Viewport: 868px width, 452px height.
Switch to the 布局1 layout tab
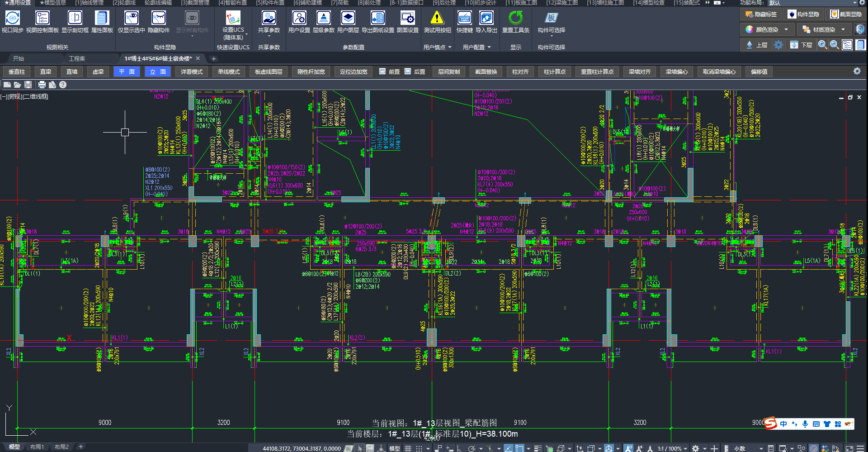pyautogui.click(x=37, y=447)
